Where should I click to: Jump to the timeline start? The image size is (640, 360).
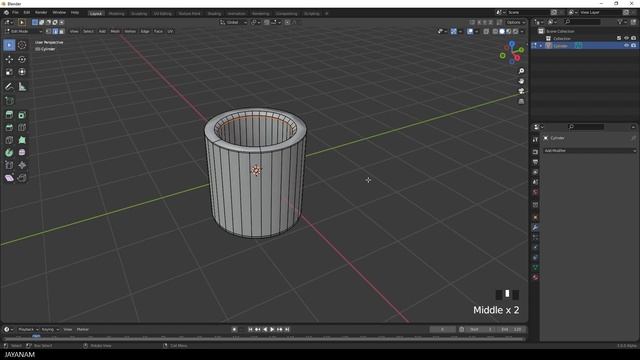[x=250, y=329]
